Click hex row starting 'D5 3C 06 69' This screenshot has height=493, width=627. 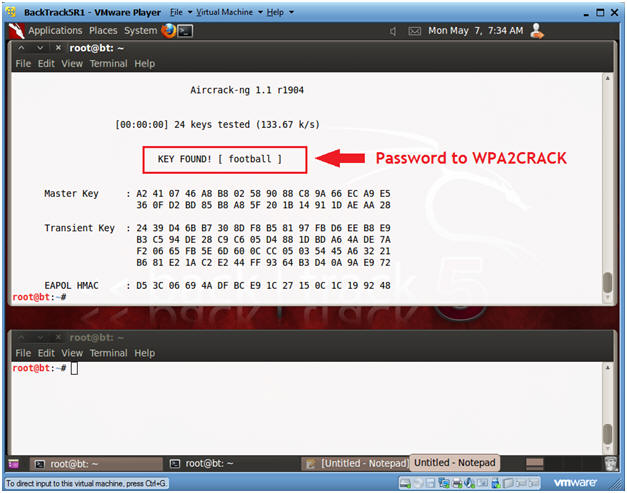pos(263,286)
